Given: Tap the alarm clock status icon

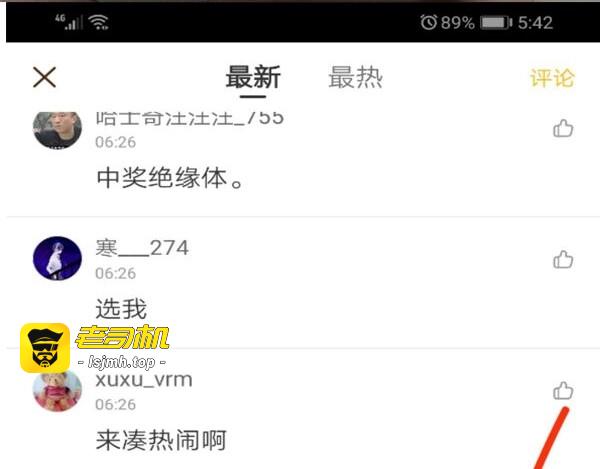Looking at the screenshot, I should 429,22.
